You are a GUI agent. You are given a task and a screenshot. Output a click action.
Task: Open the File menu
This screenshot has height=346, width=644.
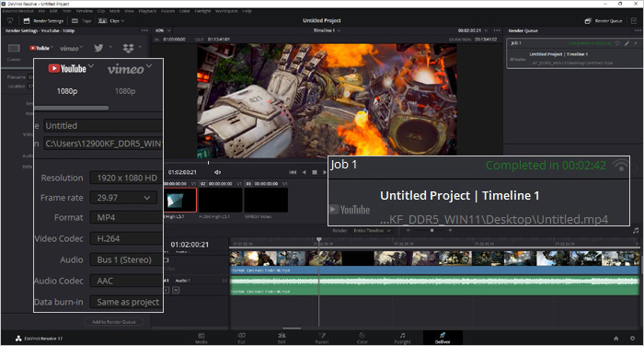tap(41, 11)
